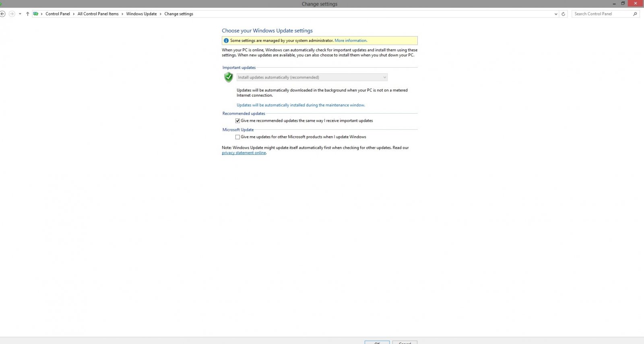This screenshot has width=644, height=344.
Task: Click the blue info icon in yellow banner
Action: coord(226,41)
